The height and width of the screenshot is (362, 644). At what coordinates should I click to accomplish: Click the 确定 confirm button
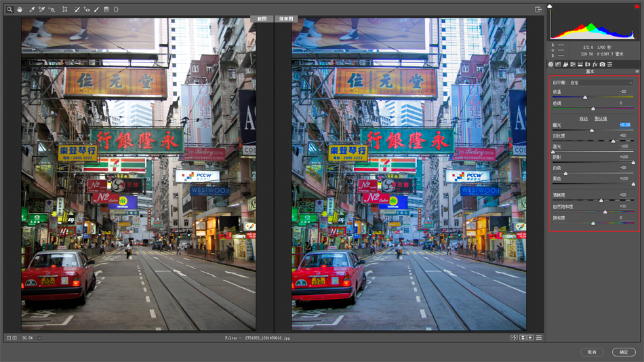click(624, 352)
